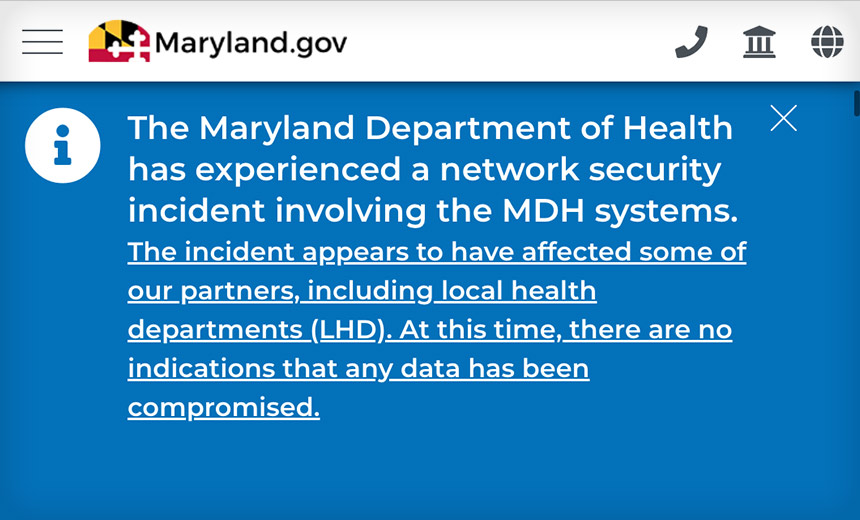Click 'has experienced a network security' heading line
This screenshot has height=520, width=860.
tap(425, 169)
